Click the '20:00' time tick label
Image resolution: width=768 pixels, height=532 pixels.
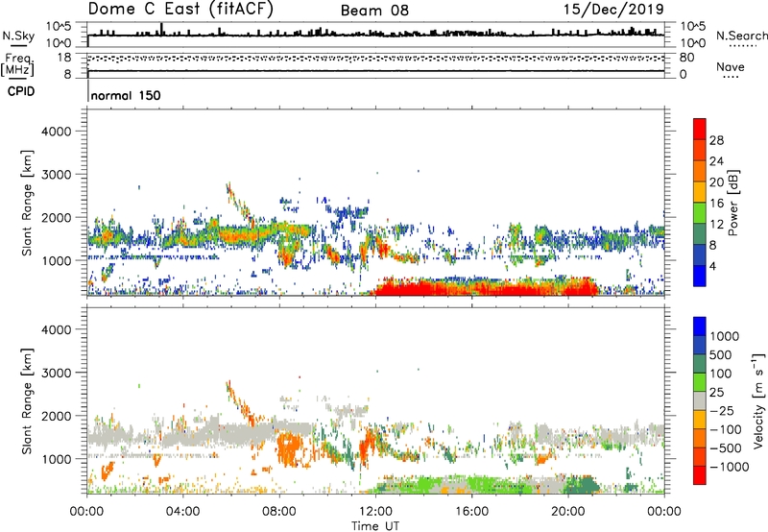(x=568, y=512)
